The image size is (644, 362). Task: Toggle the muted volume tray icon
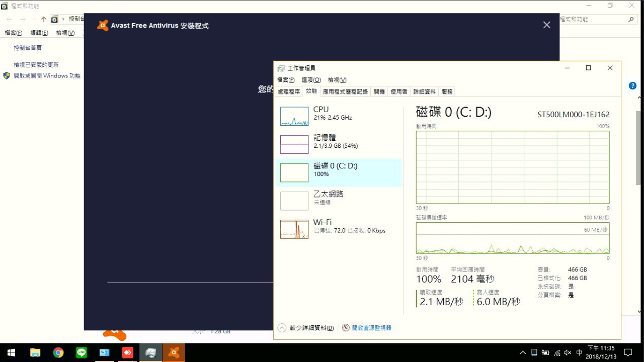(x=568, y=352)
